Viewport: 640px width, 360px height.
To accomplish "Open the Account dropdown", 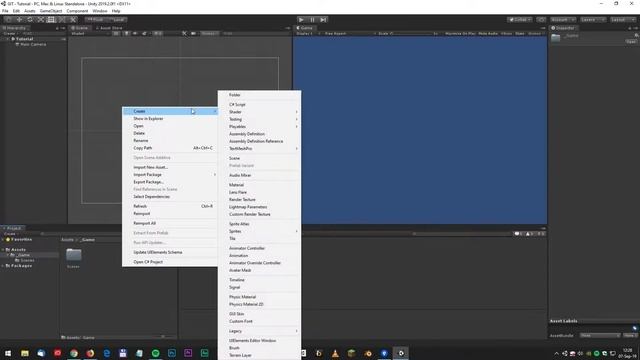I will (x=563, y=20).
